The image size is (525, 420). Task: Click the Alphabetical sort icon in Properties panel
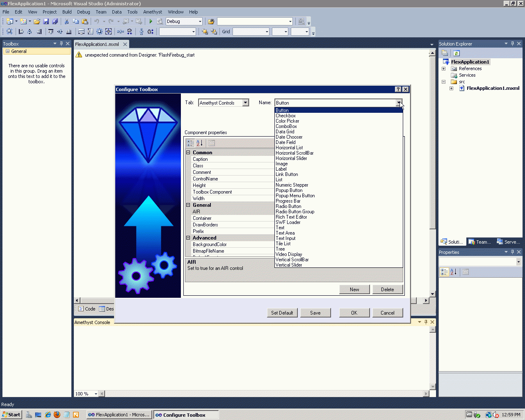pyautogui.click(x=454, y=272)
